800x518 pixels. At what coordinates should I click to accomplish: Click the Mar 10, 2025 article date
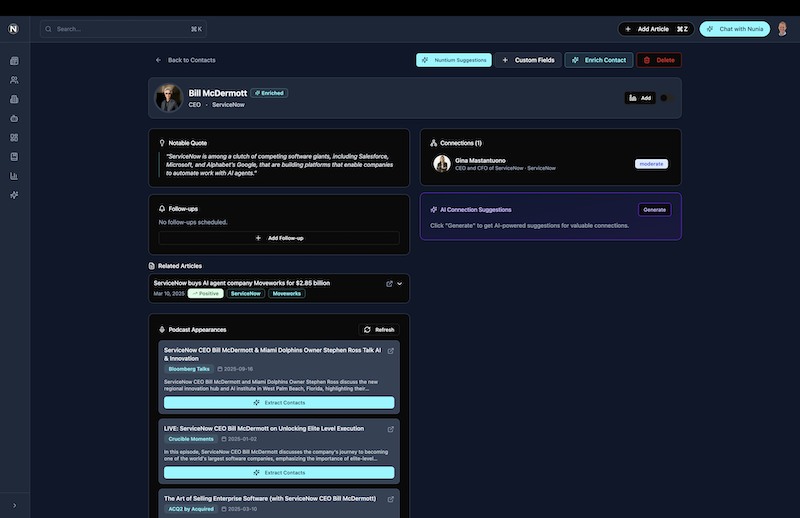pos(169,293)
